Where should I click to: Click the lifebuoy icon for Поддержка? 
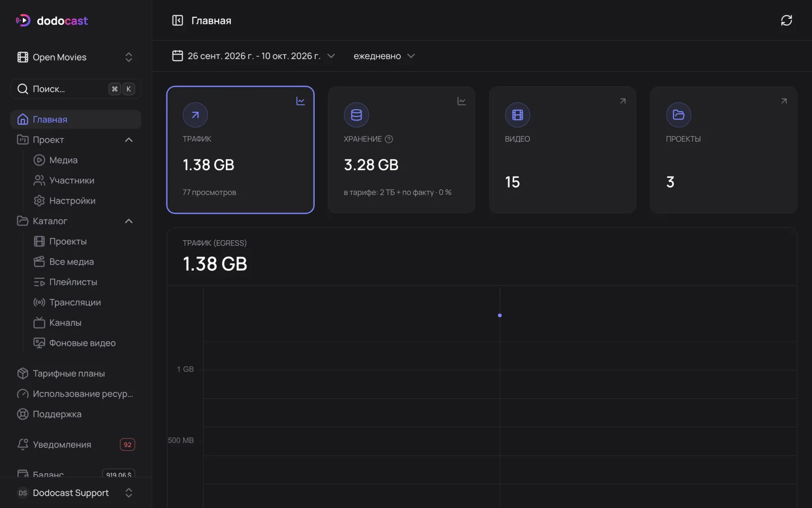click(23, 414)
